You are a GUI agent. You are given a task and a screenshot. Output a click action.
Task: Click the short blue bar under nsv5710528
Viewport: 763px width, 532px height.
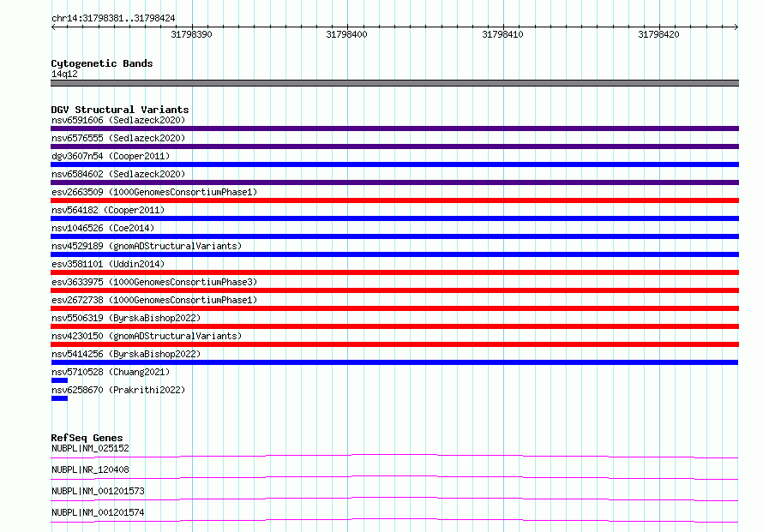[59, 380]
